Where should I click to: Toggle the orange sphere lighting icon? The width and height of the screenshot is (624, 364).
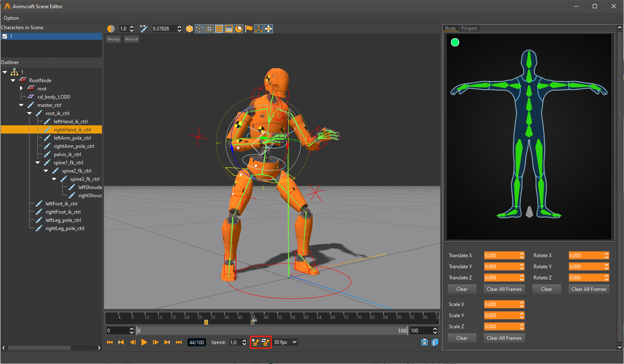coord(239,29)
